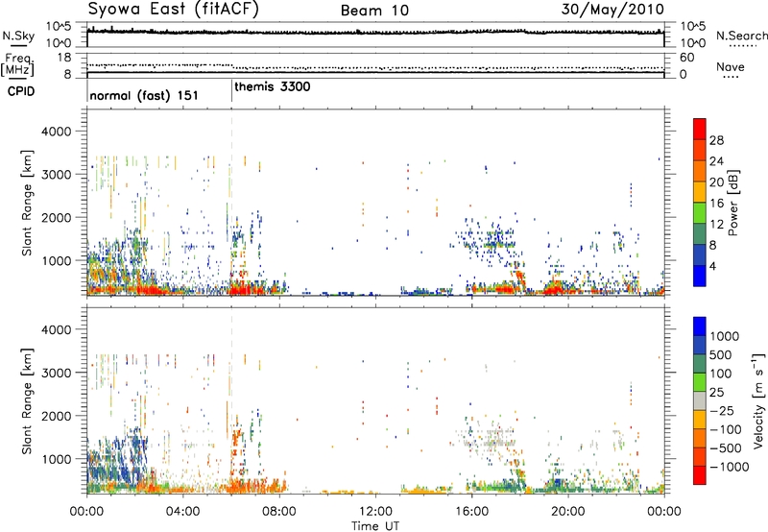Image resolution: width=768 pixels, height=532 pixels.
Task: Click the 'Syowa East (fitACF)' plot title
Action: 173,10
